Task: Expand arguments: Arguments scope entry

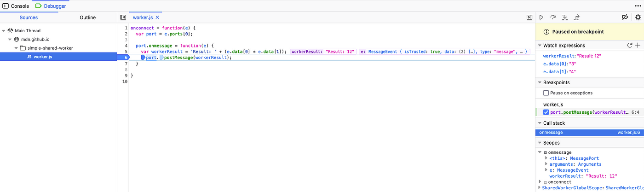Action: (546, 164)
